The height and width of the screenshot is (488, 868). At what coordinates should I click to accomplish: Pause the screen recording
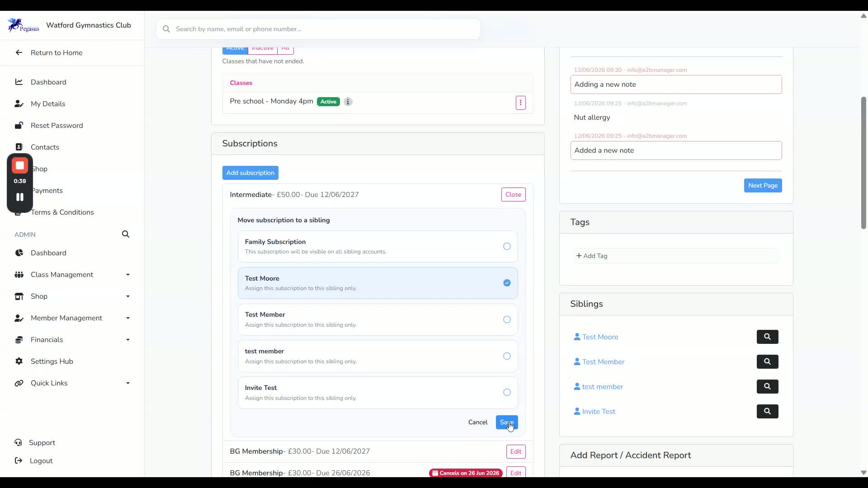pos(20,197)
